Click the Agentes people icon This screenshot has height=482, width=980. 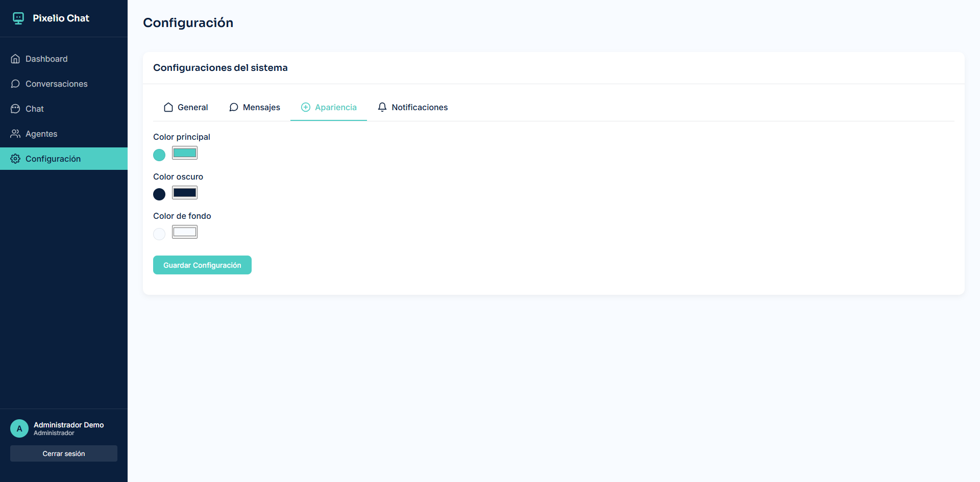click(x=15, y=134)
